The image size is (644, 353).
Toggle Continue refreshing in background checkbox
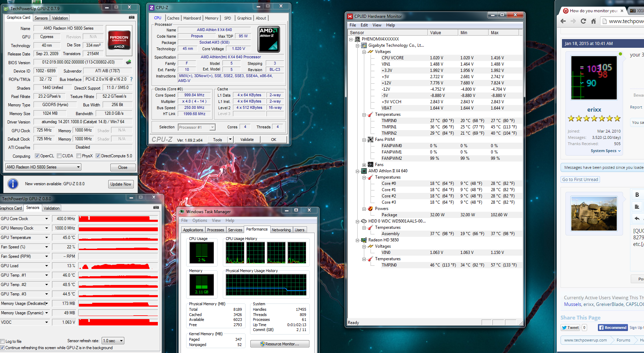click(x=2, y=348)
